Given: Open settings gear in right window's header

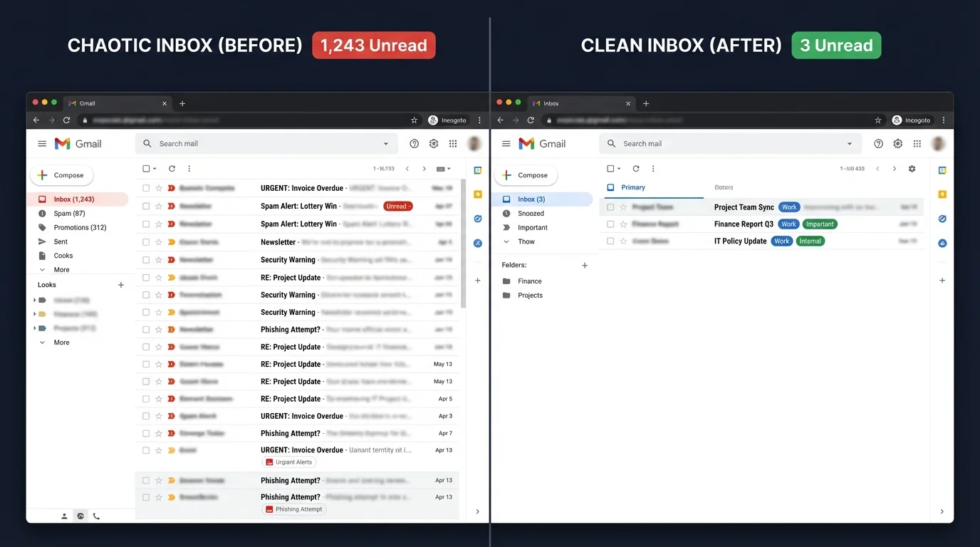Looking at the screenshot, I should click(897, 144).
